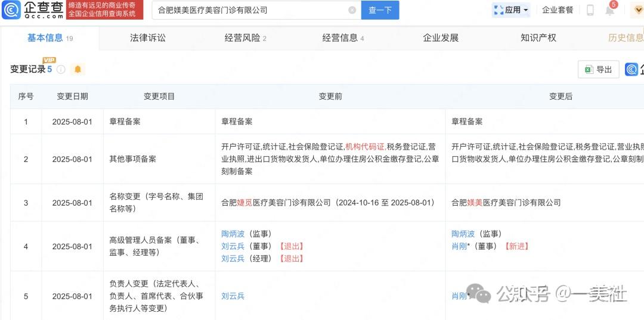Click the 变更前 column header

click(x=330, y=97)
